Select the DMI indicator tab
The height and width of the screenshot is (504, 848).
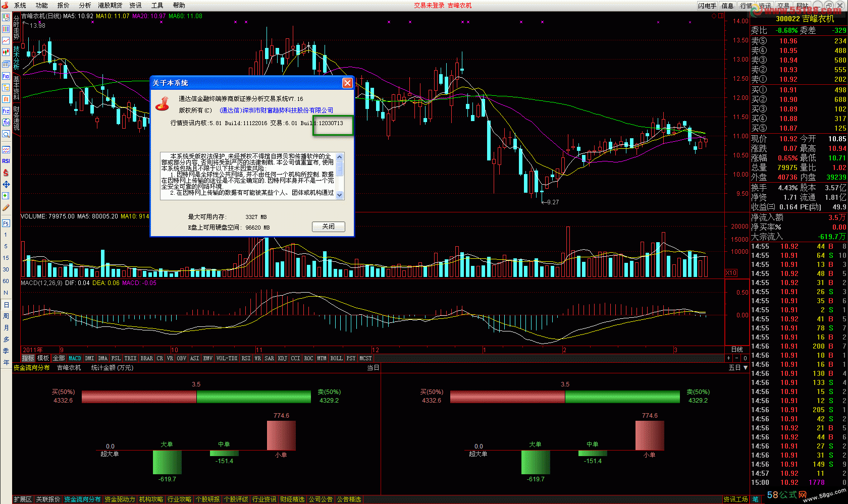pyautogui.click(x=89, y=358)
